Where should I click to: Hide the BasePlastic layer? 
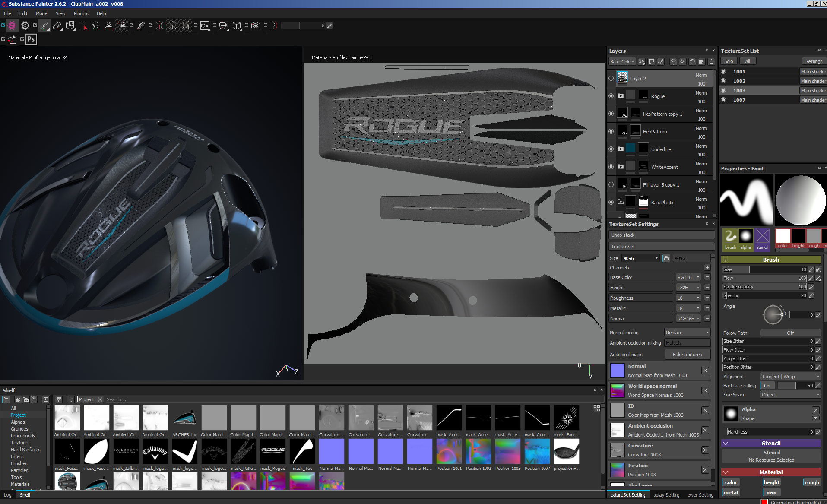coord(611,202)
